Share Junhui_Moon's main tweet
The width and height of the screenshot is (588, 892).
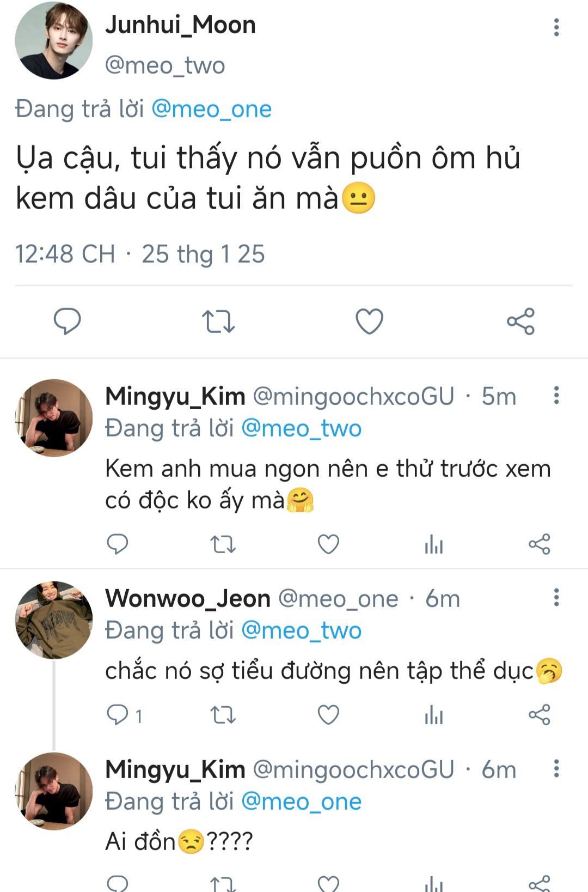(521, 321)
